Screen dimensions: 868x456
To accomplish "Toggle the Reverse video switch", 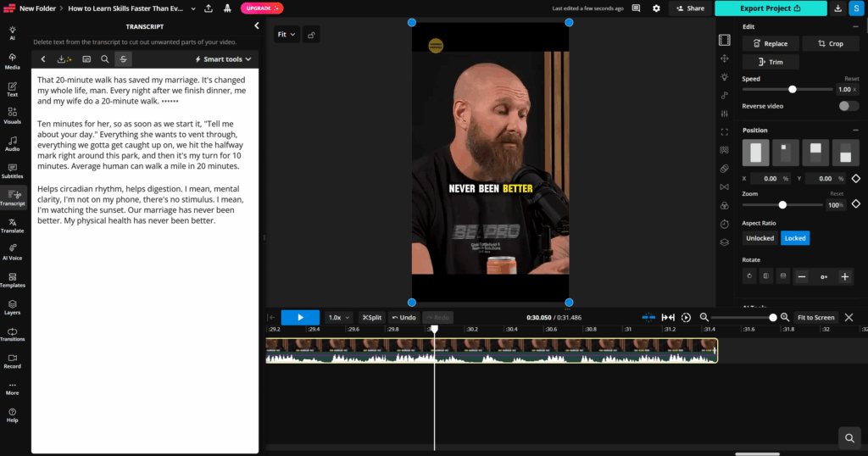I will (848, 106).
